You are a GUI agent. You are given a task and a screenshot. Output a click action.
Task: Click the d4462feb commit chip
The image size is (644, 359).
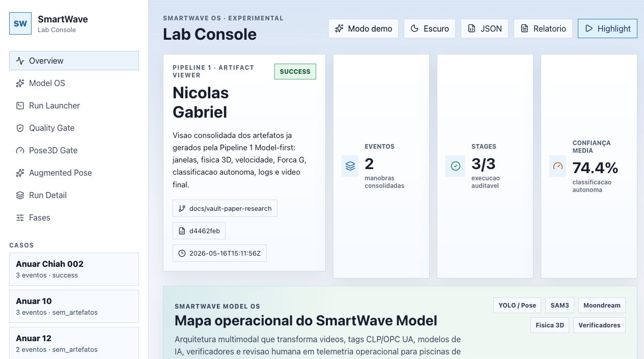tap(199, 231)
